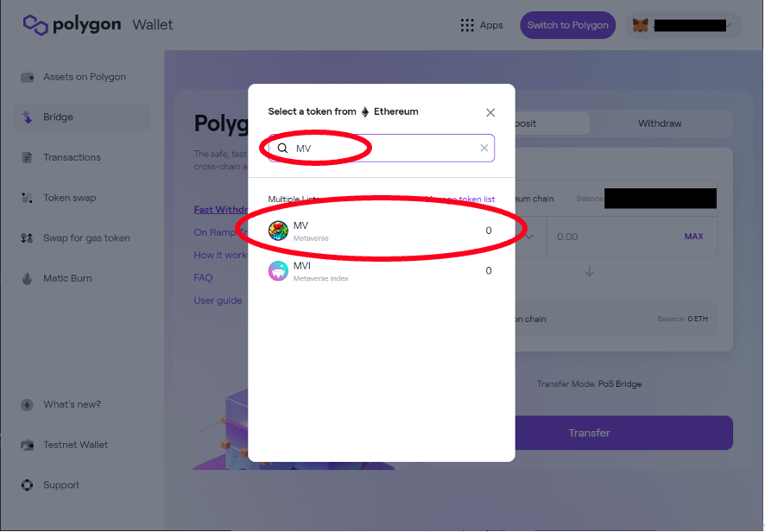Click the MAX amount link
Image resolution: width=765 pixels, height=532 pixels.
(693, 237)
